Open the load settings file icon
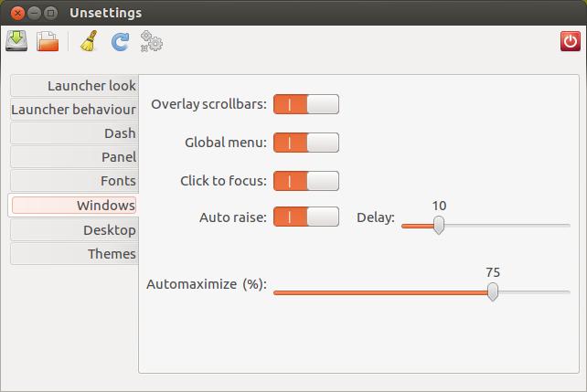The height and width of the screenshot is (392, 587). point(48,41)
